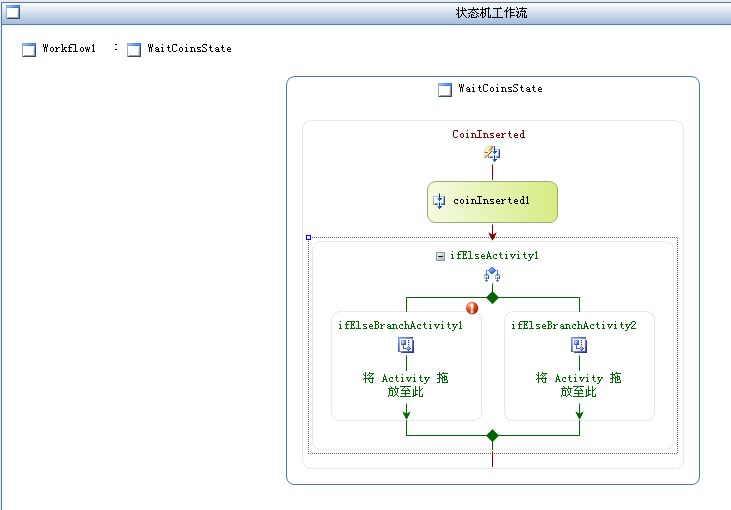The height and width of the screenshot is (510, 731).
Task: Click the bottom green diamond merge connector
Action: pyautogui.click(x=492, y=435)
